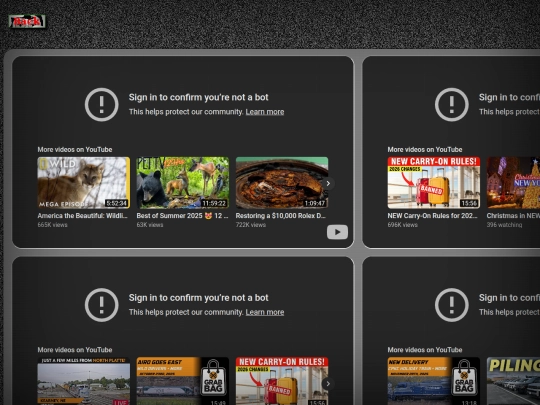The height and width of the screenshot is (405, 540).
Task: Click 'Christmas in NEW' title text
Action: tap(513, 216)
